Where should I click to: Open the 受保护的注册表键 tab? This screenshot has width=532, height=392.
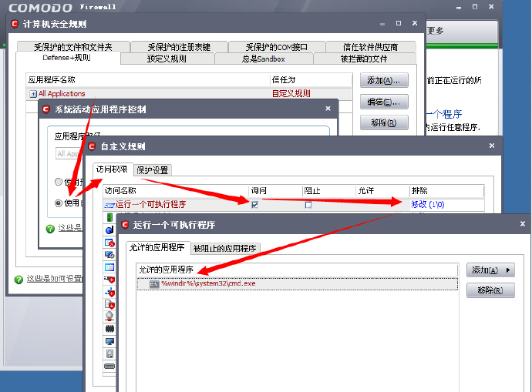click(x=179, y=47)
